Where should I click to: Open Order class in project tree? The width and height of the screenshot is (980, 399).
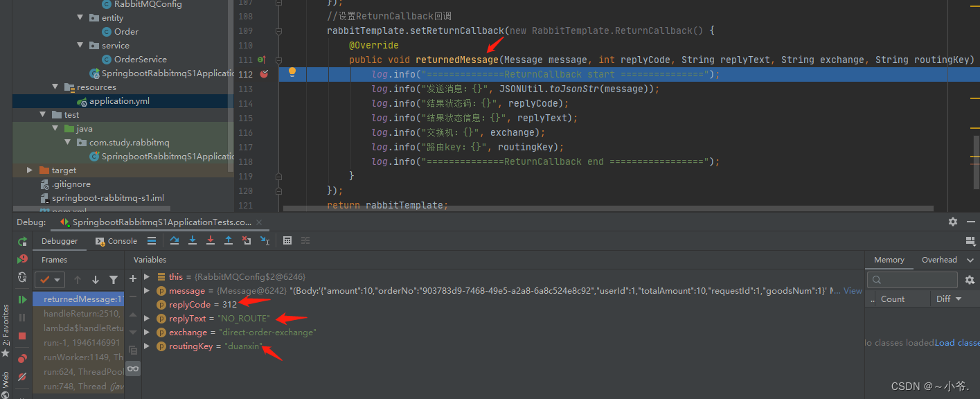[126, 32]
